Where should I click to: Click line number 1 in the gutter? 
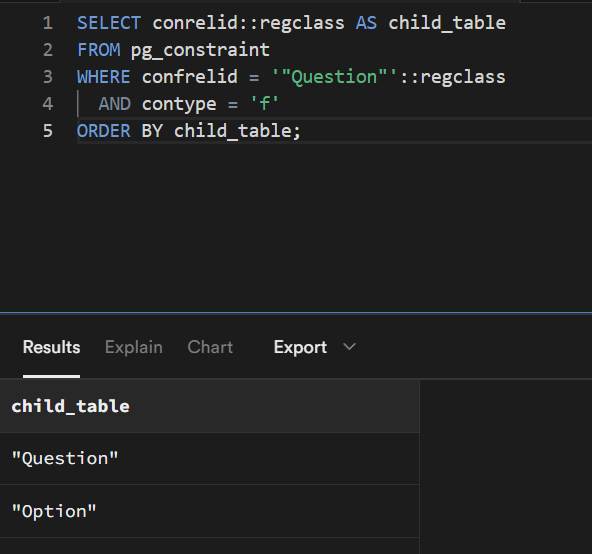point(48,23)
